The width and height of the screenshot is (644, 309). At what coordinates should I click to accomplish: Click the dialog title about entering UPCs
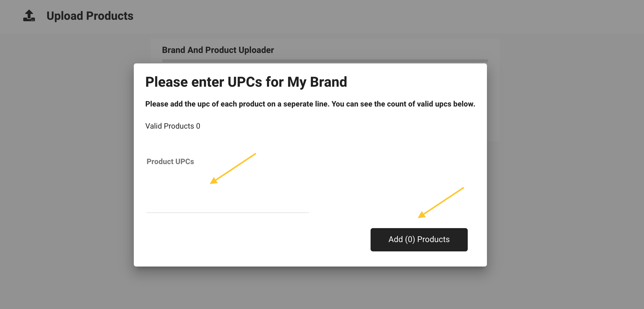[246, 82]
